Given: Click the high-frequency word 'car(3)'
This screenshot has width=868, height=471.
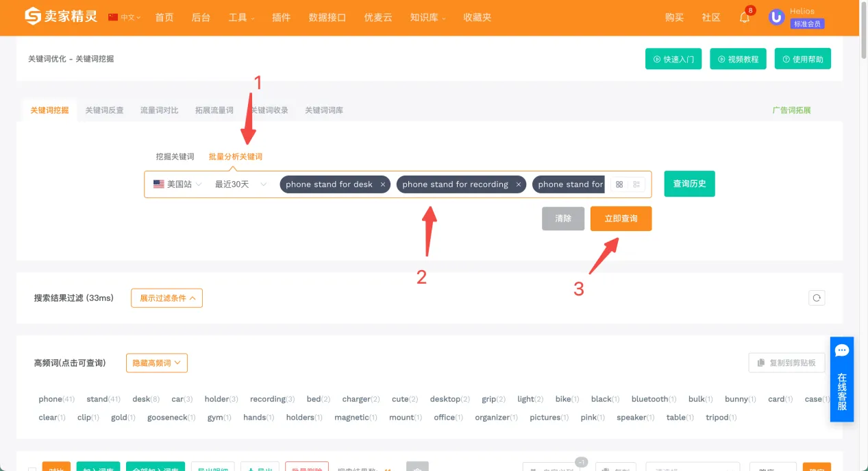Looking at the screenshot, I should point(182,399).
